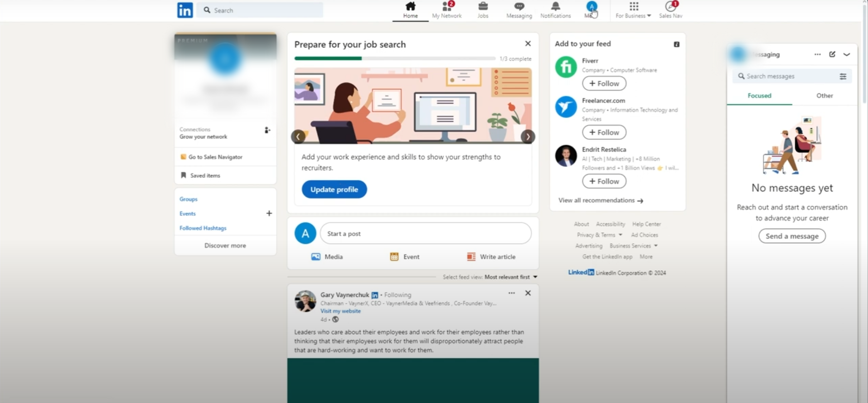The image size is (868, 403).
Task: Dismiss Gary Vaynerchuk's post
Action: [528, 293]
